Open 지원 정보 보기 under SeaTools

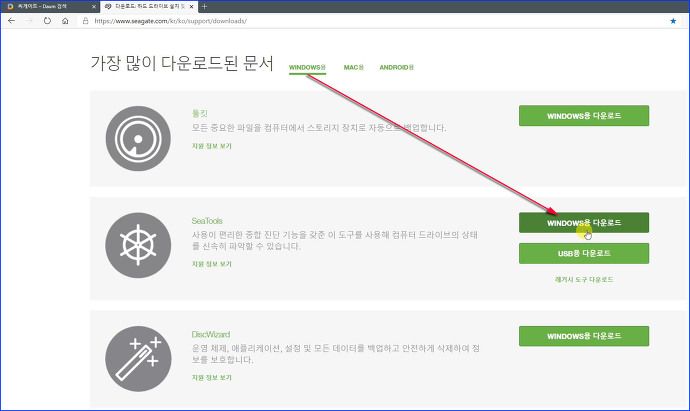pos(212,264)
